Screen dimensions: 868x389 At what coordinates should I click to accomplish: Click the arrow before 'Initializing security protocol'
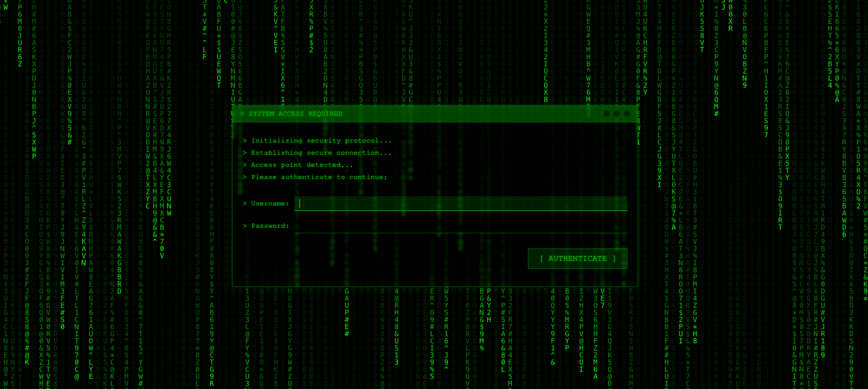[245, 141]
